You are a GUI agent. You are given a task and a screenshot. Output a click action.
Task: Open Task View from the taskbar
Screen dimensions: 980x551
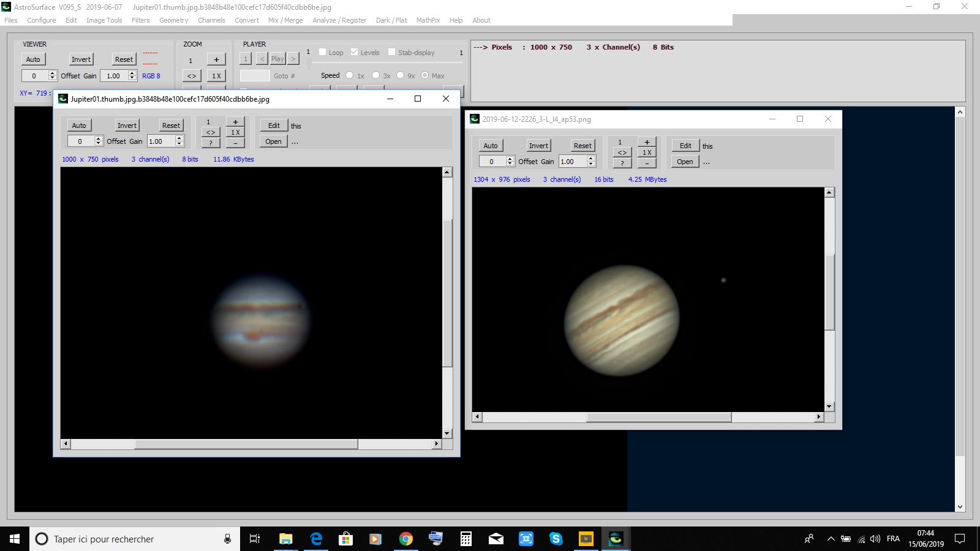(x=255, y=539)
